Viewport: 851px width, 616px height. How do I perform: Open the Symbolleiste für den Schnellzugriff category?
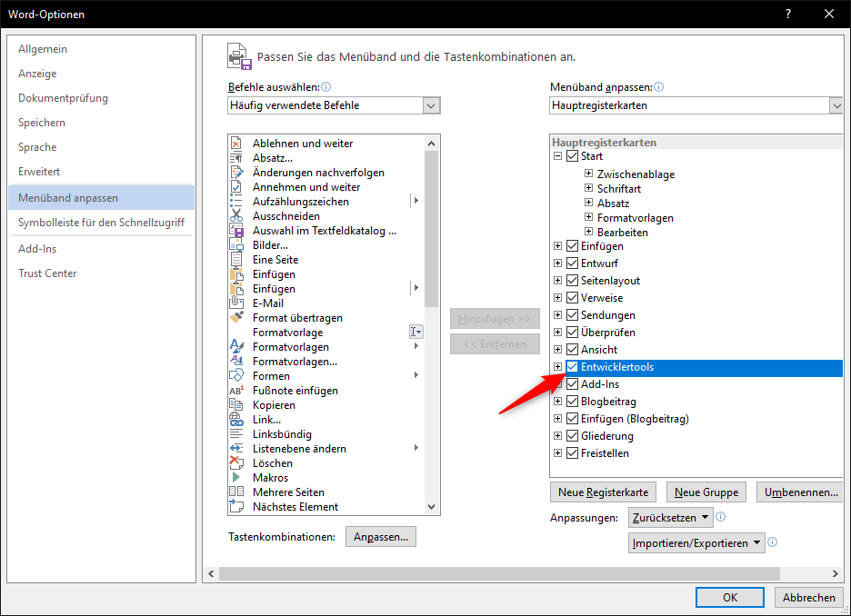click(x=101, y=222)
